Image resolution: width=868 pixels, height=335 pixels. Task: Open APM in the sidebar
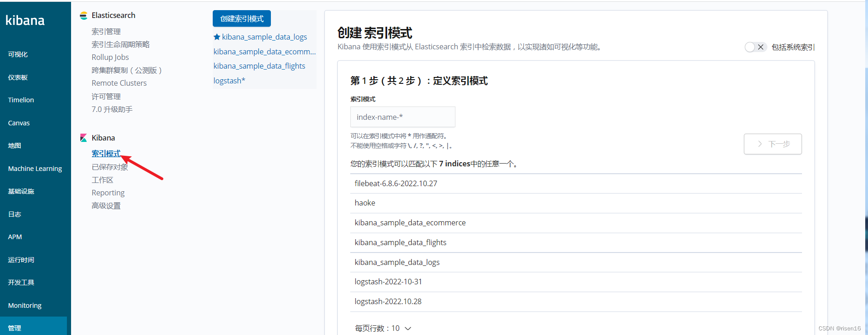15,237
